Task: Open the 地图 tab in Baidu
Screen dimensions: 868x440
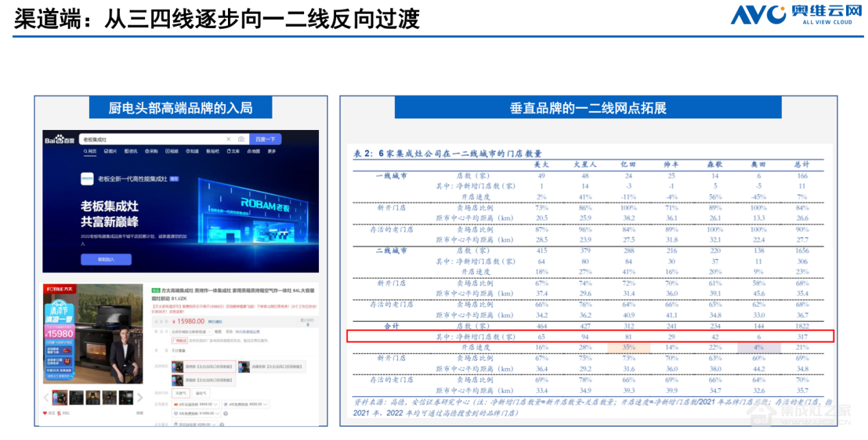Action: coord(253,151)
